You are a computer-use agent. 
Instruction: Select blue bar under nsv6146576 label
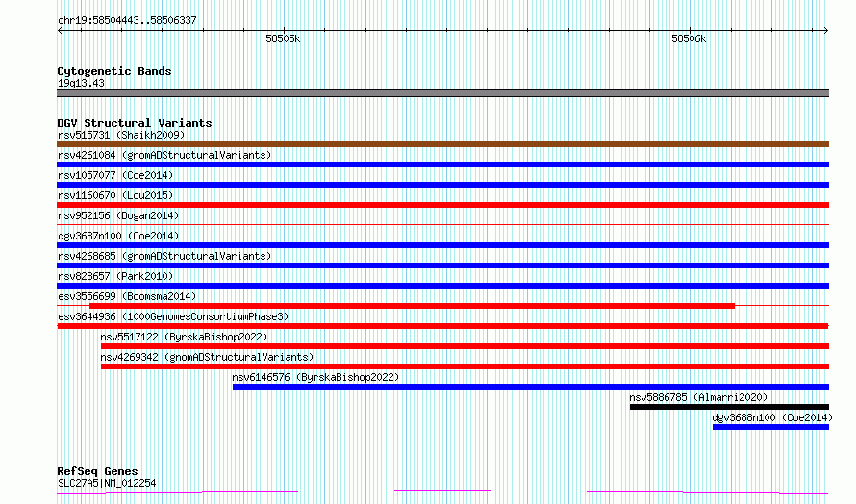pyautogui.click(x=531, y=387)
